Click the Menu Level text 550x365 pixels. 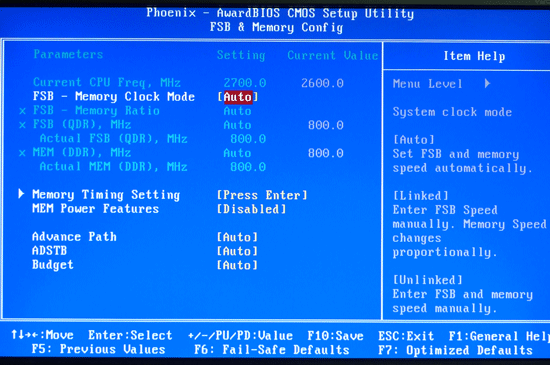(x=428, y=84)
